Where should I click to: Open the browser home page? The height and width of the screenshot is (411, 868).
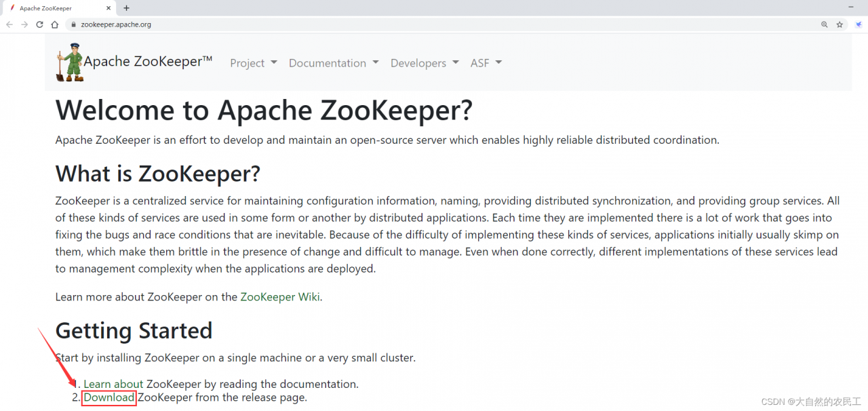[x=55, y=24]
